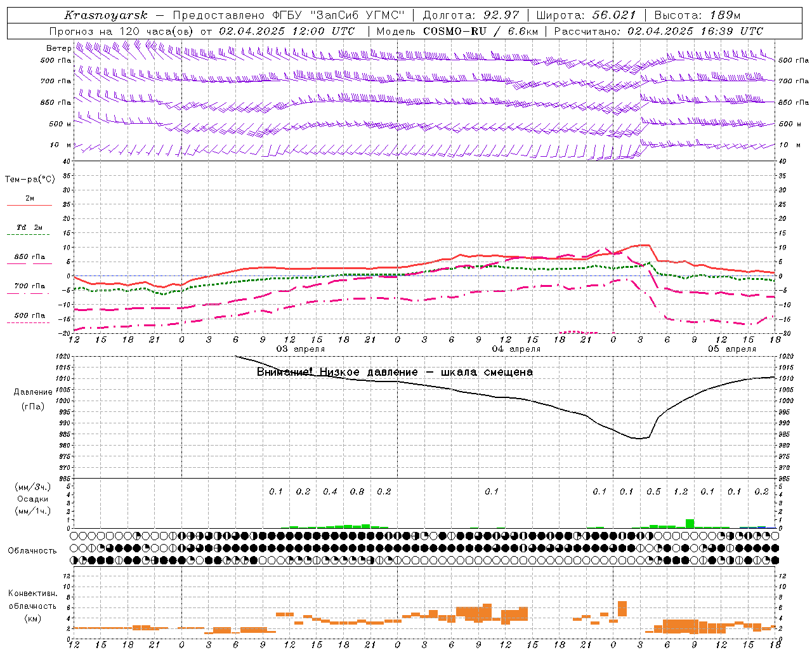Click the "Модель COSMO-RU / 6.6км" text

pos(457,31)
